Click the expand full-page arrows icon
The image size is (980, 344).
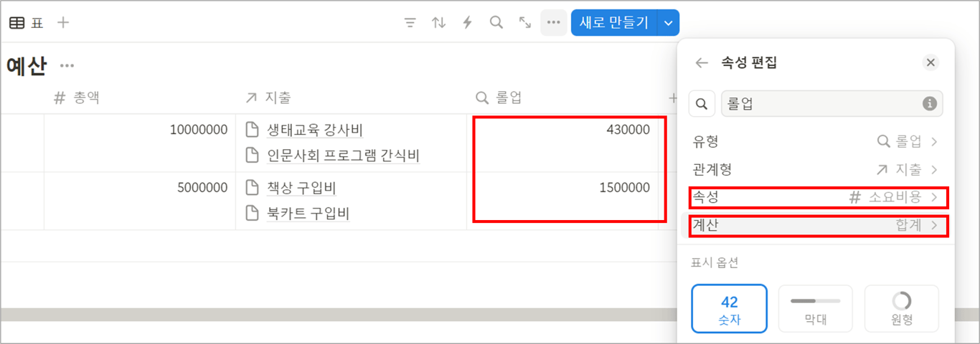coord(525,23)
